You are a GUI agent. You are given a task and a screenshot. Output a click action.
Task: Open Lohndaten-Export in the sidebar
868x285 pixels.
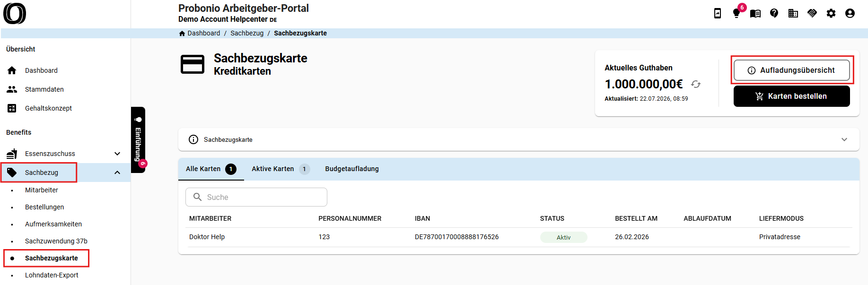coord(52,275)
